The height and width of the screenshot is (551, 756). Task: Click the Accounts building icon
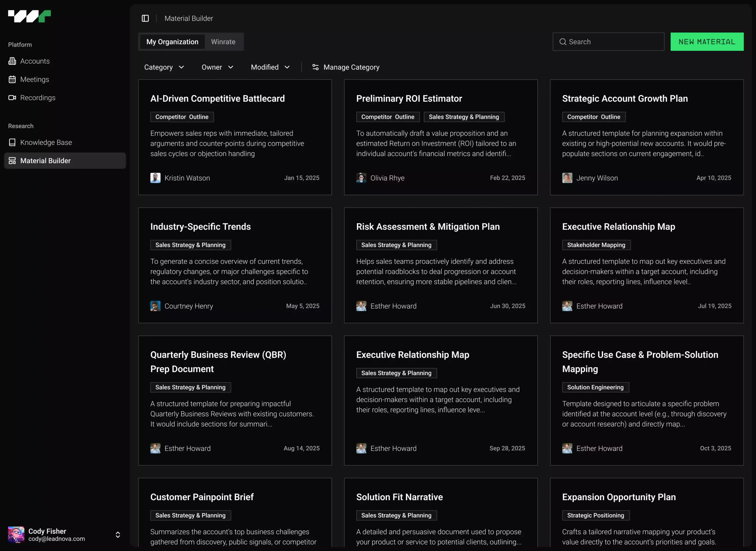click(12, 61)
